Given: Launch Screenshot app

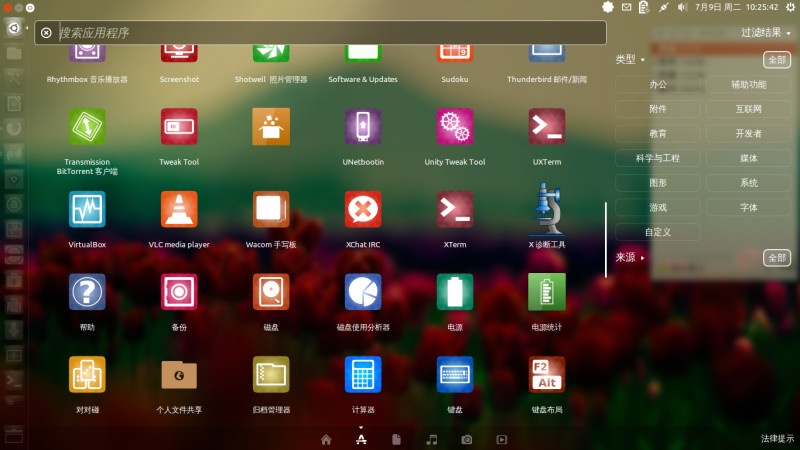Looking at the screenshot, I should [179, 54].
